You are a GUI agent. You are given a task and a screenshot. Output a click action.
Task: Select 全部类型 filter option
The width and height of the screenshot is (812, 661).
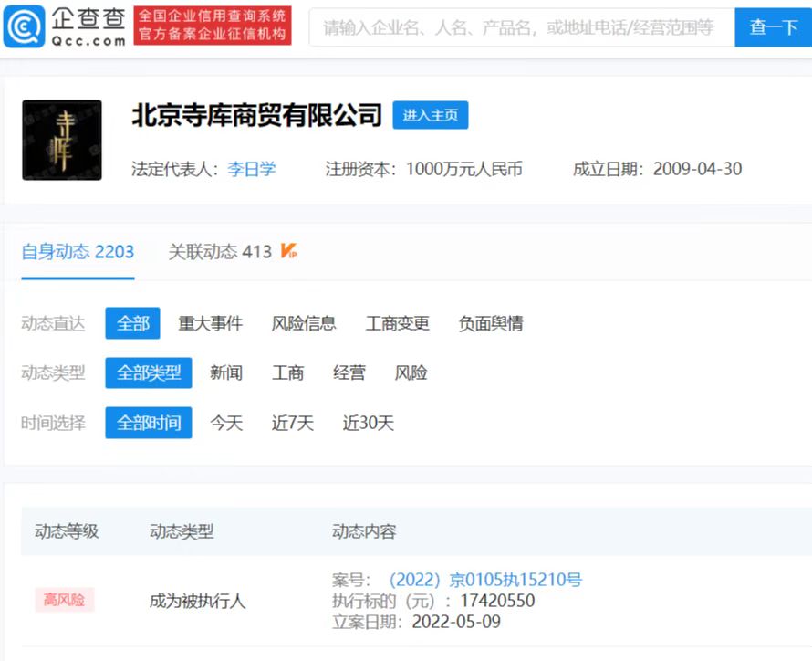tap(149, 373)
